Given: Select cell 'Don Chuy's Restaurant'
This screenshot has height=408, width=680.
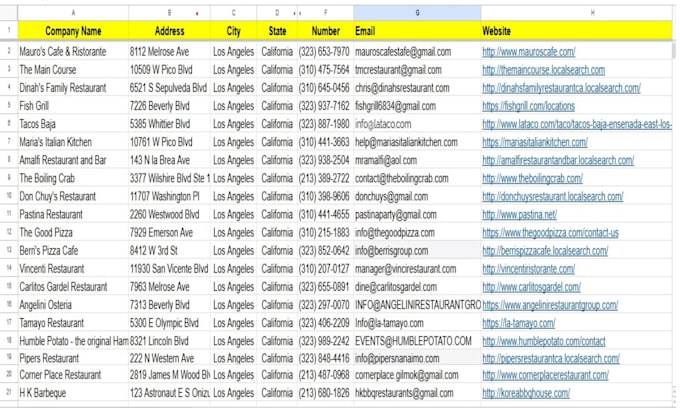Looking at the screenshot, I should coord(73,196).
